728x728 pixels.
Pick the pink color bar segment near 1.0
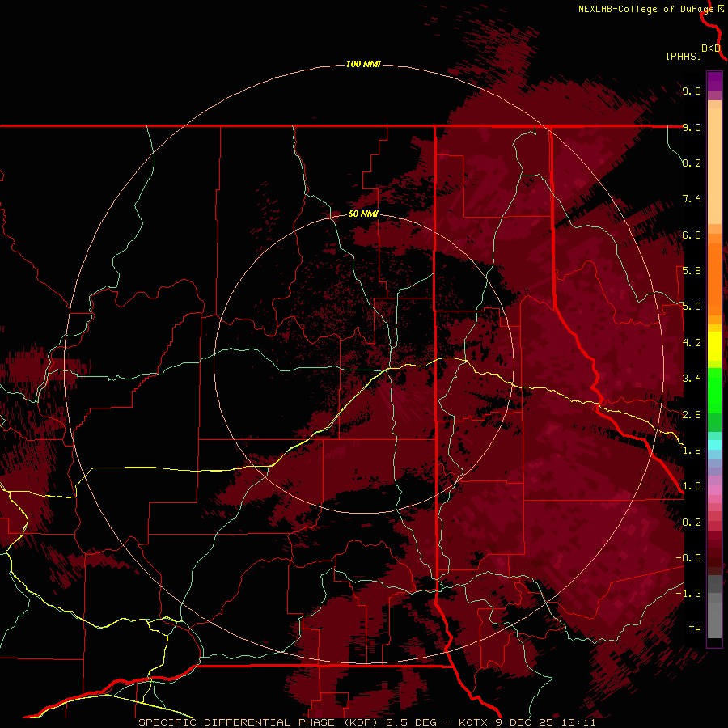[714, 490]
